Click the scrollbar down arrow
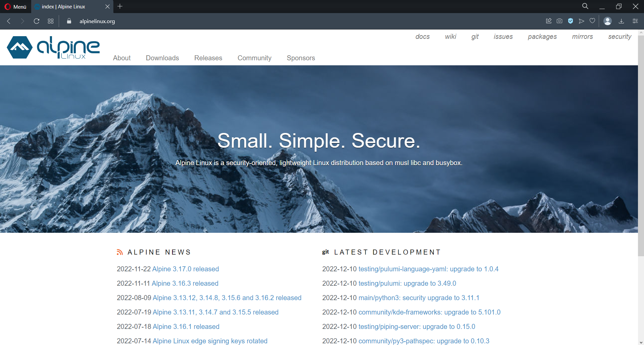This screenshot has width=644, height=345. click(641, 342)
